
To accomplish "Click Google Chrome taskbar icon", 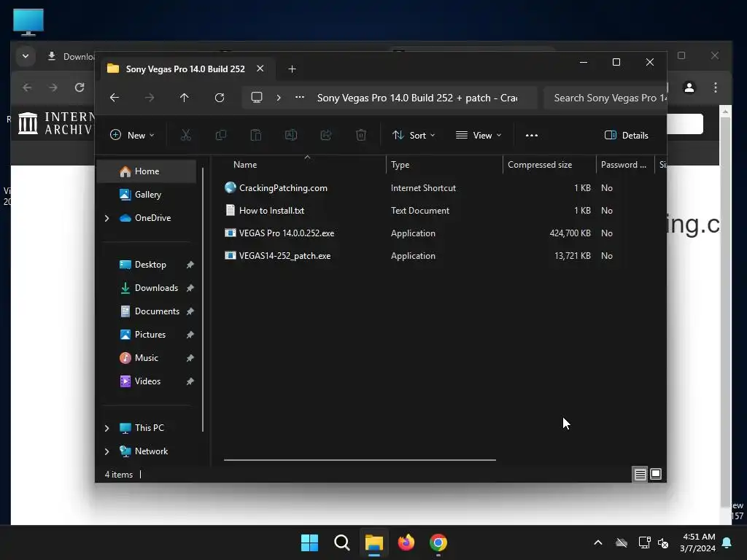I will click(x=438, y=542).
